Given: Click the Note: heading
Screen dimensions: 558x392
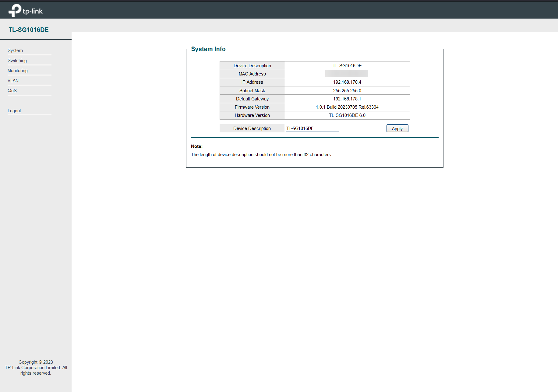Looking at the screenshot, I should (197, 146).
